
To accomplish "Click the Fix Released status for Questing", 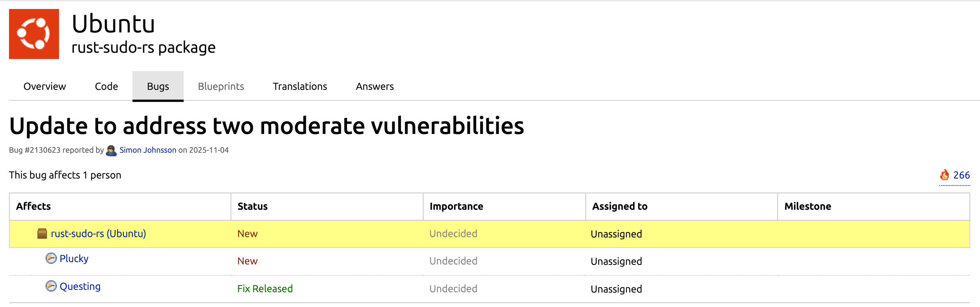I will tap(265, 289).
